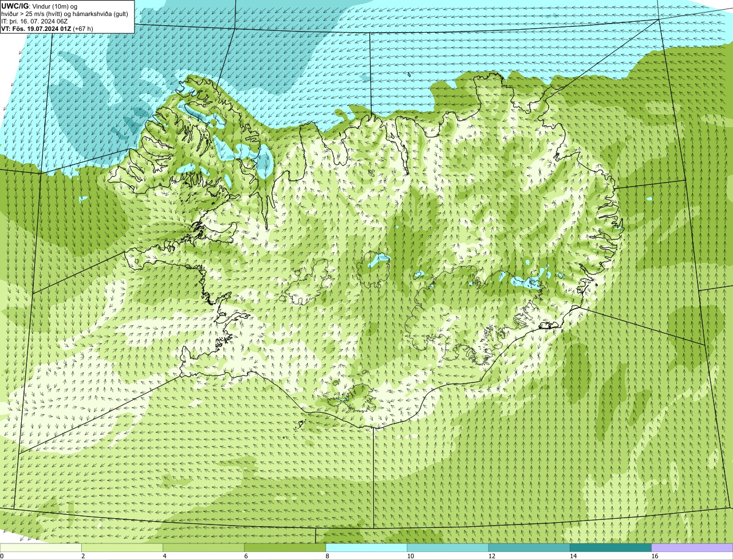Click the 2–4 m/s light green legend swatch
The height and width of the screenshot is (560, 733).
pyautogui.click(x=123, y=547)
